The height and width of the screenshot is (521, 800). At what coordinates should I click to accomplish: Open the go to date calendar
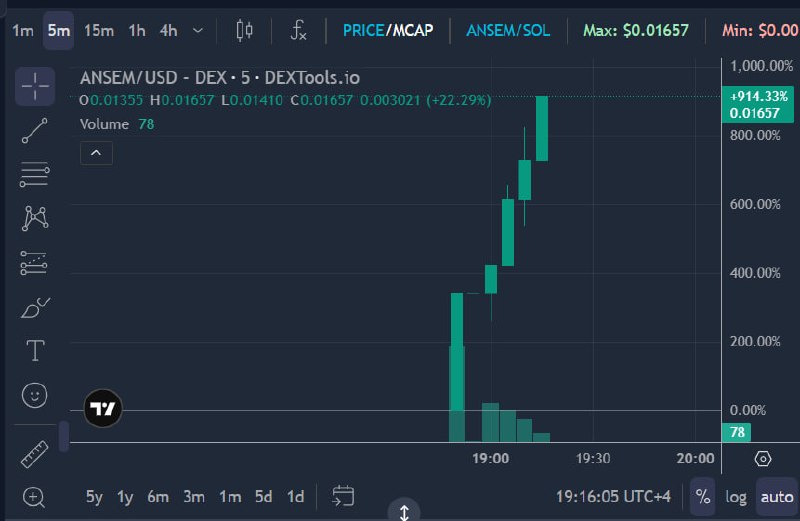tap(343, 496)
